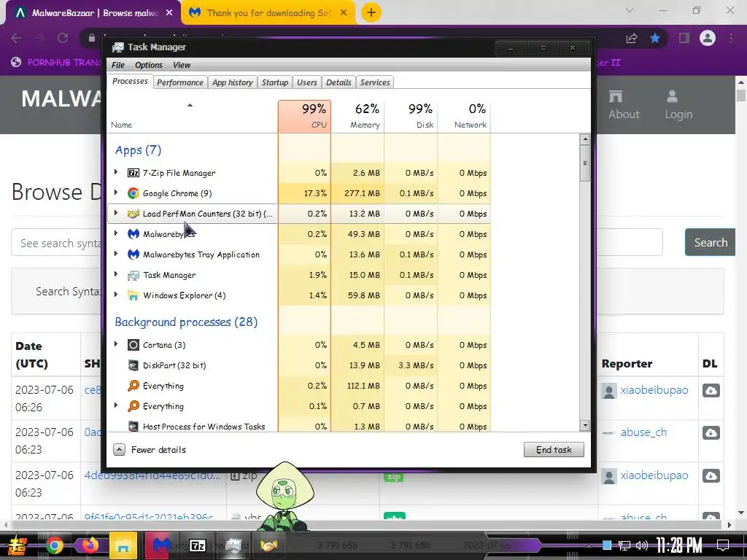Switch to the Users tab
Image resolution: width=747 pixels, height=560 pixels.
(x=307, y=82)
